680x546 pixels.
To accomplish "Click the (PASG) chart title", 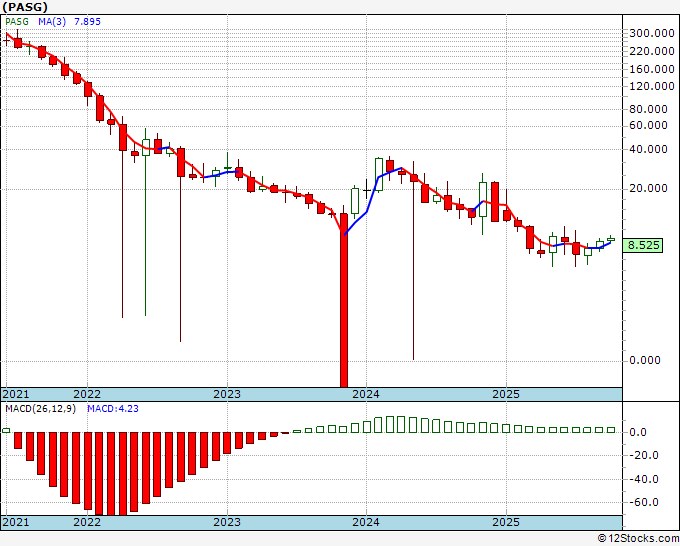I will (25, 7).
